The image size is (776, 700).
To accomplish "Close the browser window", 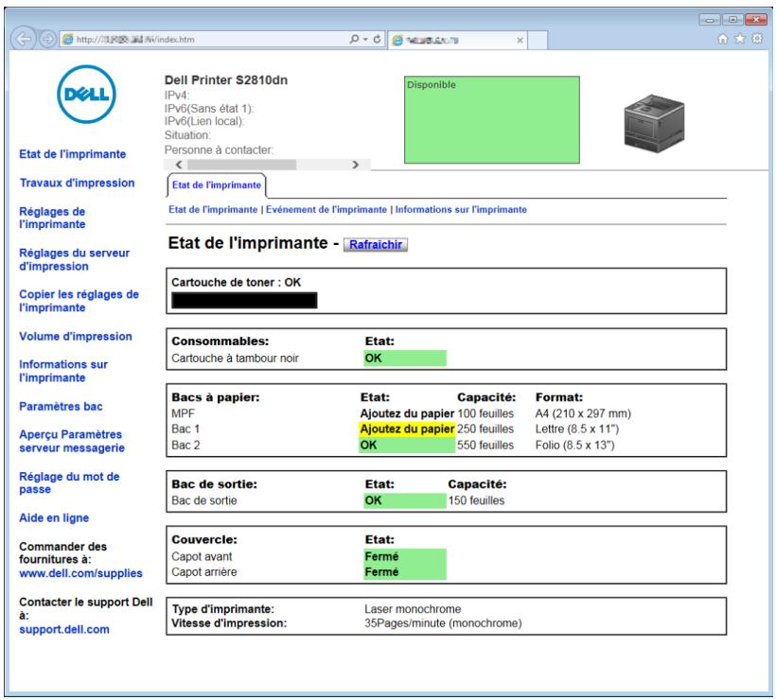I will [x=756, y=20].
